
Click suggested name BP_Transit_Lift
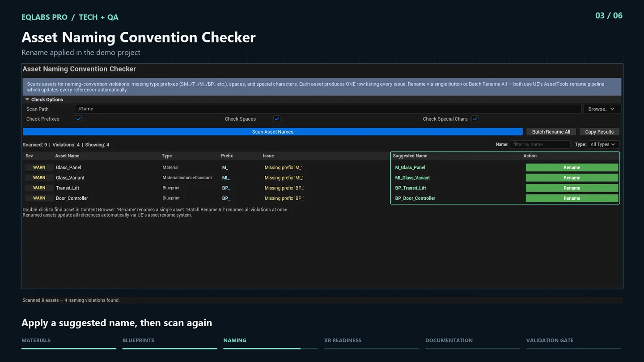click(x=411, y=188)
